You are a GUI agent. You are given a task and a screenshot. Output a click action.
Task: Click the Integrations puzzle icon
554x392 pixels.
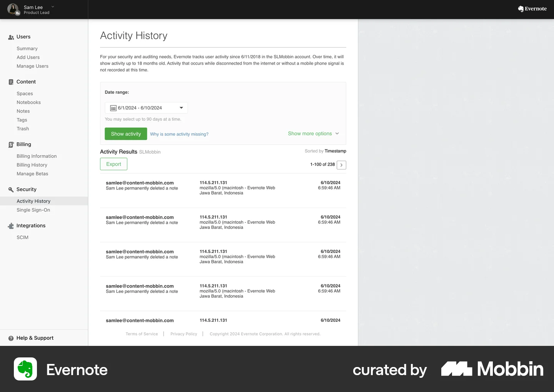11,226
